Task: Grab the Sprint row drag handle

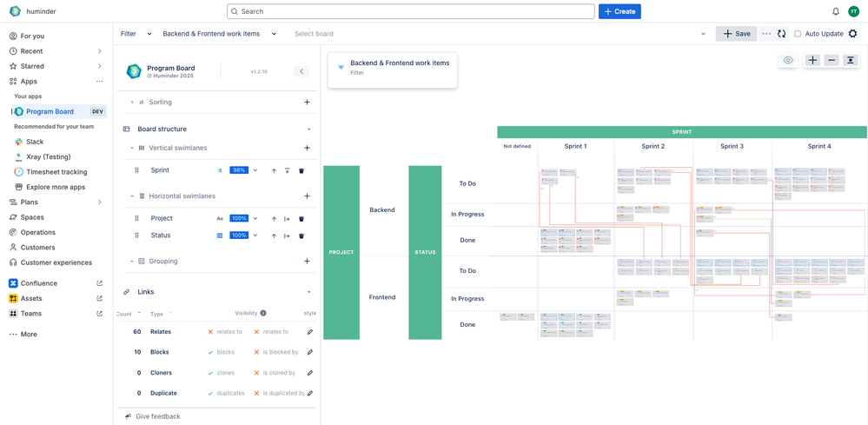Action: click(136, 170)
